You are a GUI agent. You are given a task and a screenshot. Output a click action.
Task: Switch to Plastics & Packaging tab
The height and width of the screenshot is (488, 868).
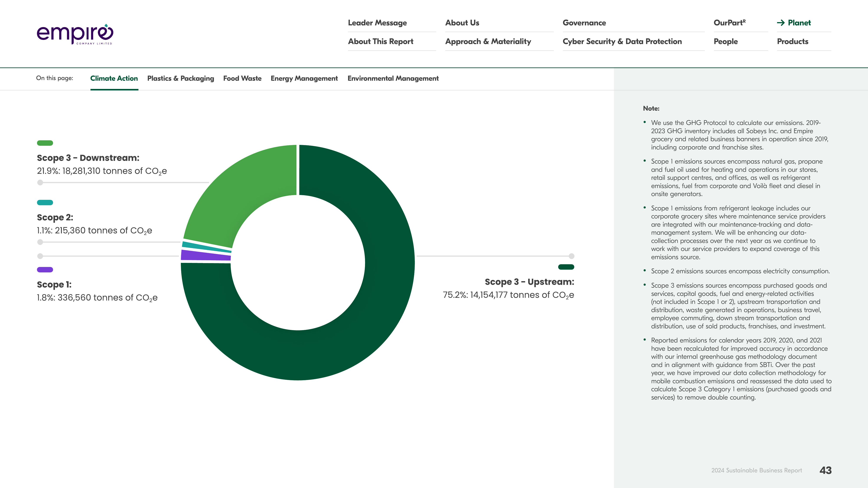(x=181, y=79)
